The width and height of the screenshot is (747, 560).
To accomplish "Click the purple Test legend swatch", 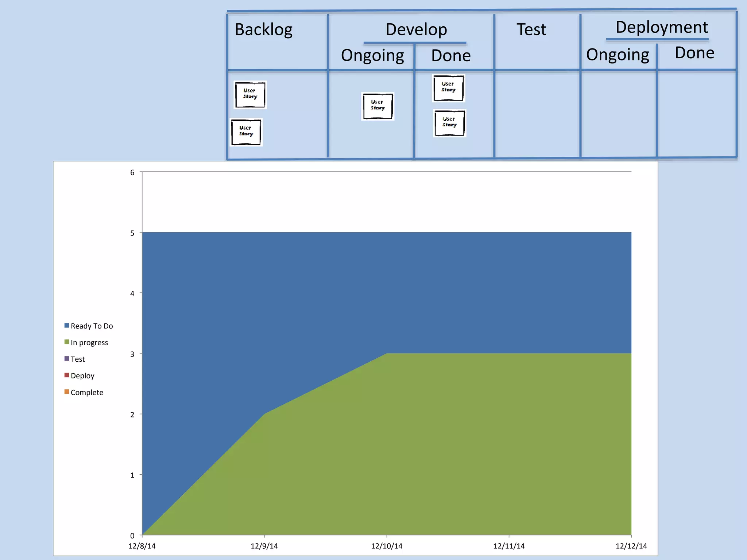I will pyautogui.click(x=67, y=359).
